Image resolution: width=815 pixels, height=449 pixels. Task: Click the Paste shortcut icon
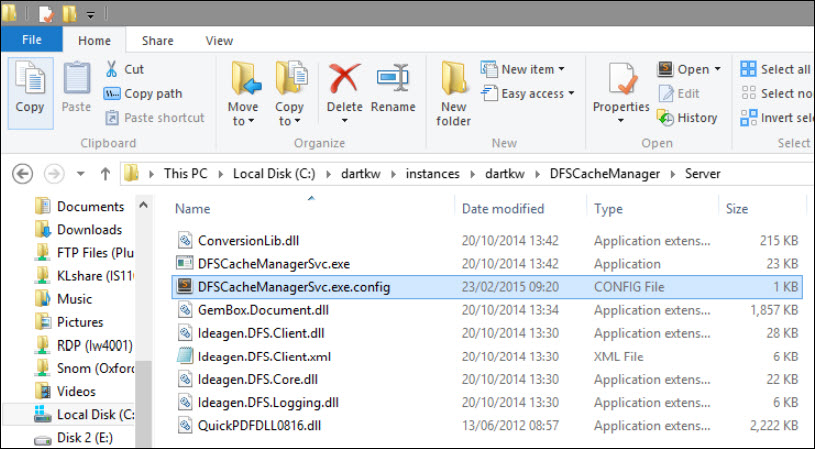click(112, 117)
